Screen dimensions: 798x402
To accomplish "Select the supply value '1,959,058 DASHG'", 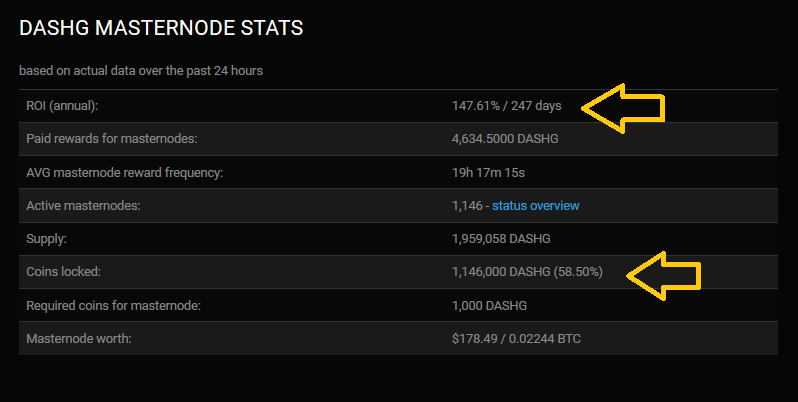I will (x=501, y=239).
